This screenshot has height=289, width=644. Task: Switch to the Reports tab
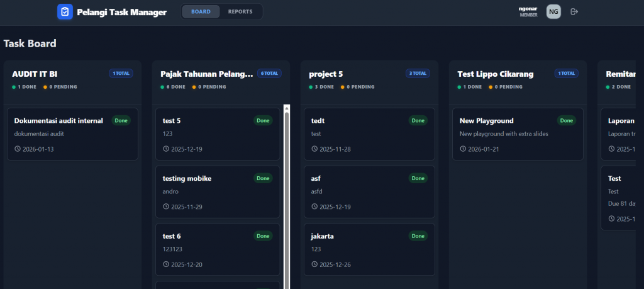click(x=240, y=11)
